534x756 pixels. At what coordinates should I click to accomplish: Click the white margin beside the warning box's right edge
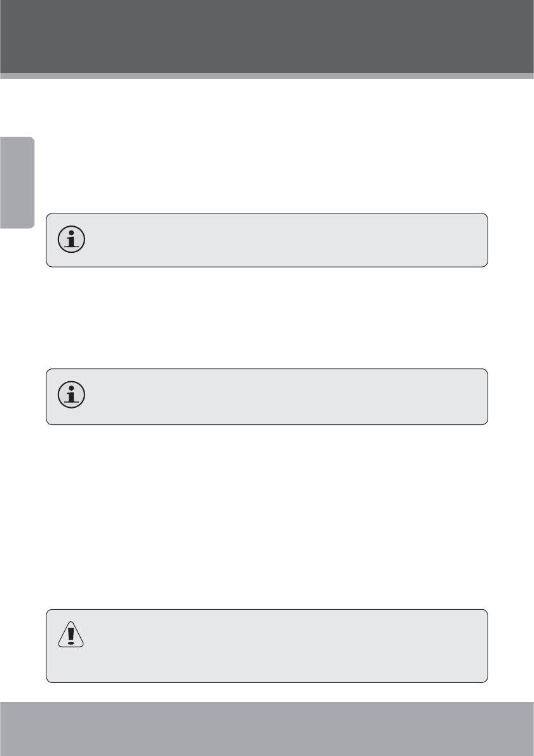pyautogui.click(x=511, y=646)
